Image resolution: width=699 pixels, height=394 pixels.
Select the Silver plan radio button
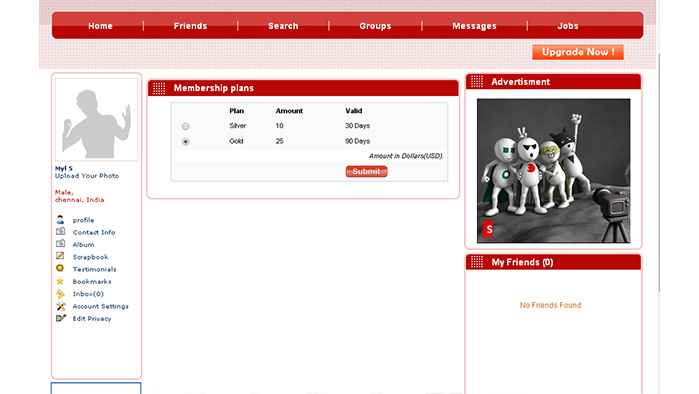185,126
